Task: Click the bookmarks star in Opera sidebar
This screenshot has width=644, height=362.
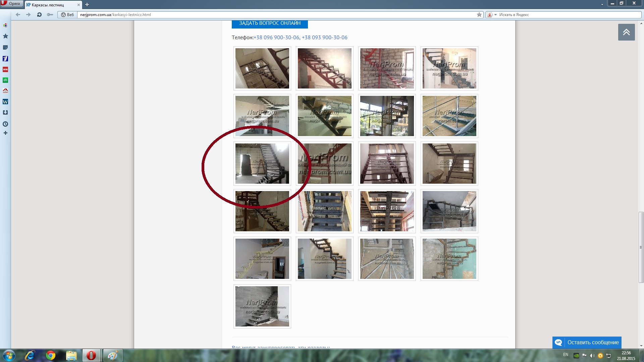Action: click(5, 36)
